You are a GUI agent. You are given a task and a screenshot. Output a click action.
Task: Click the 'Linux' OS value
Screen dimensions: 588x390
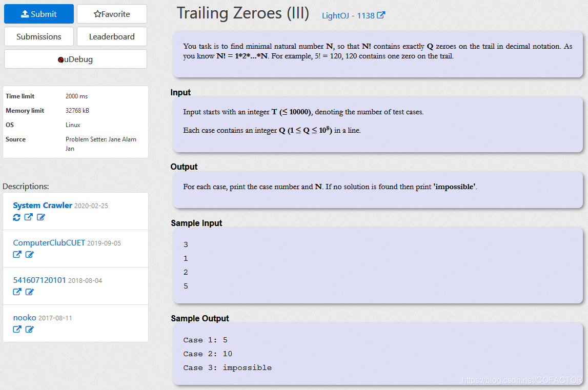(x=73, y=125)
